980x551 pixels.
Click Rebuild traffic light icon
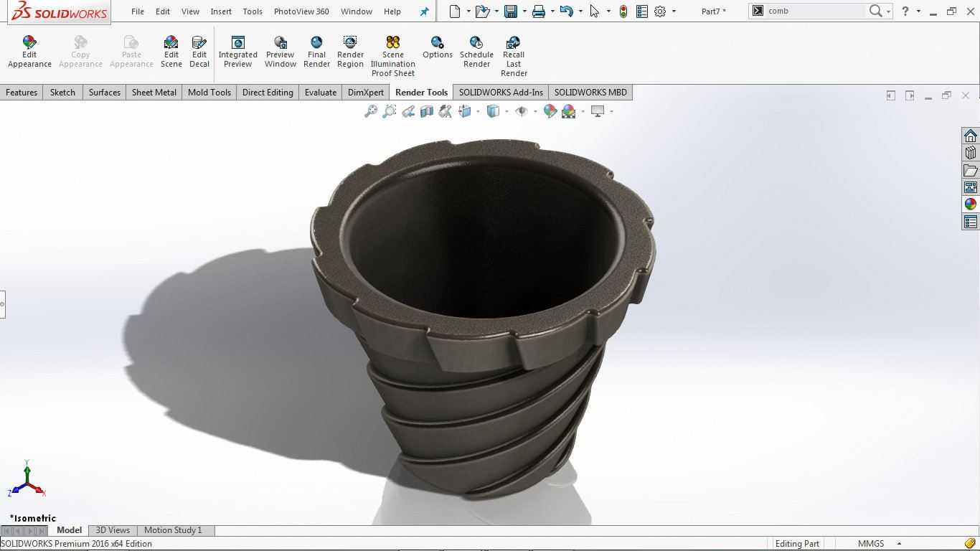pyautogui.click(x=623, y=11)
